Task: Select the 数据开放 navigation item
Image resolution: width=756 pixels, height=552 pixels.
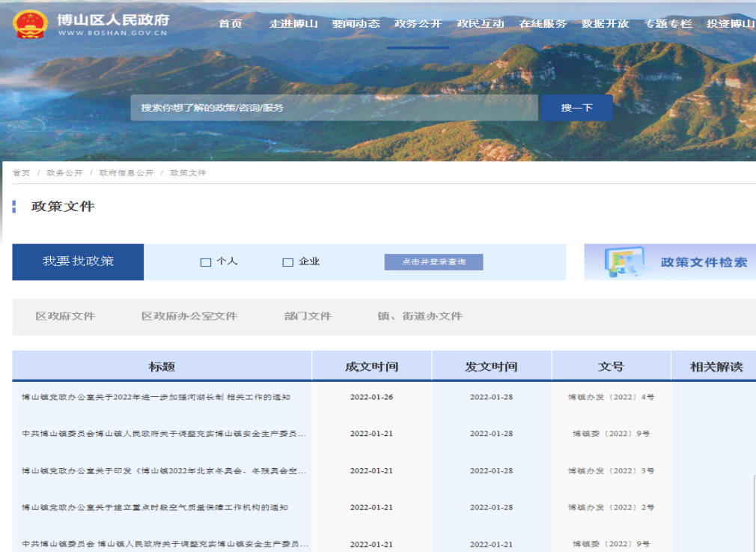Action: [x=605, y=24]
